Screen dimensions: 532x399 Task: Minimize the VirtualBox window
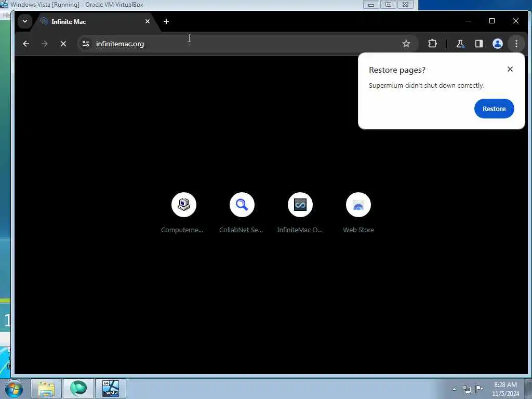point(371,5)
